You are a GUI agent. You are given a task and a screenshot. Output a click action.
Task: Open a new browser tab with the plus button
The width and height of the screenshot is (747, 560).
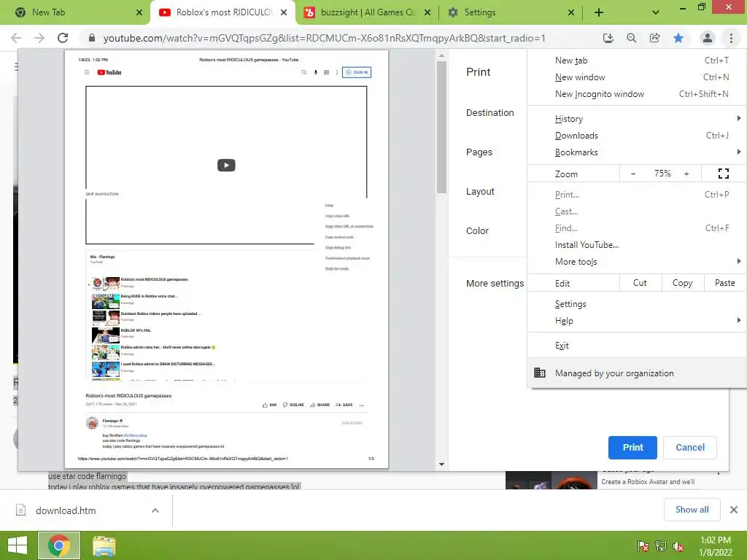pos(599,12)
